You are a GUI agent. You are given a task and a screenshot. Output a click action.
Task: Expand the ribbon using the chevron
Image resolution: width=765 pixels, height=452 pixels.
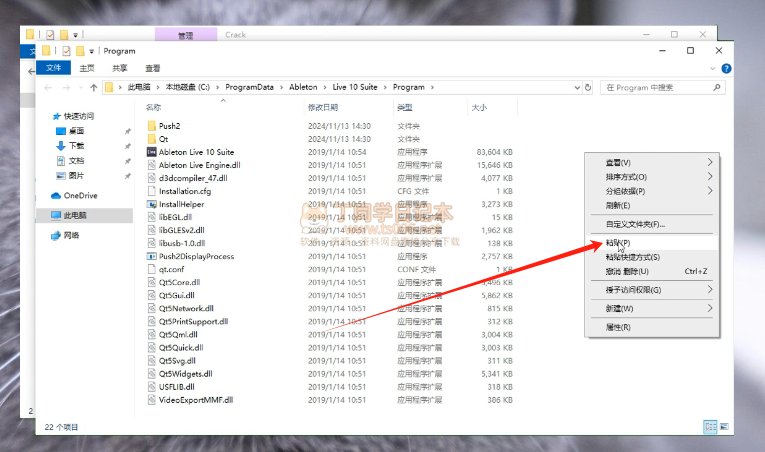[713, 69]
